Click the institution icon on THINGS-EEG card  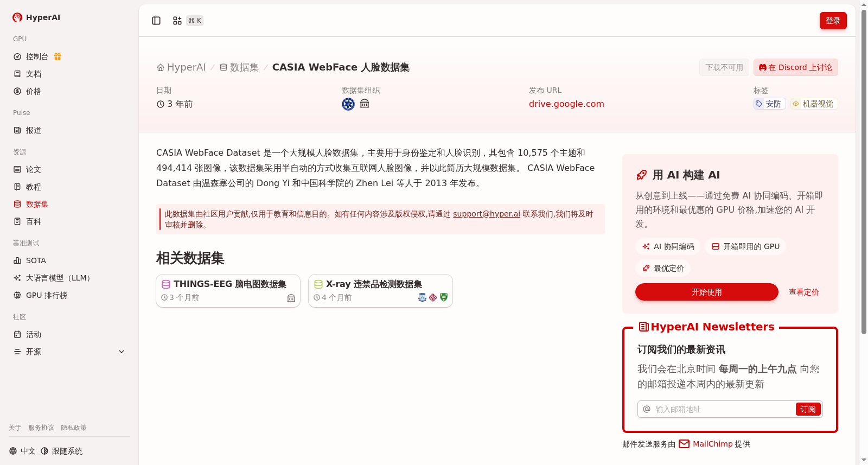point(291,298)
